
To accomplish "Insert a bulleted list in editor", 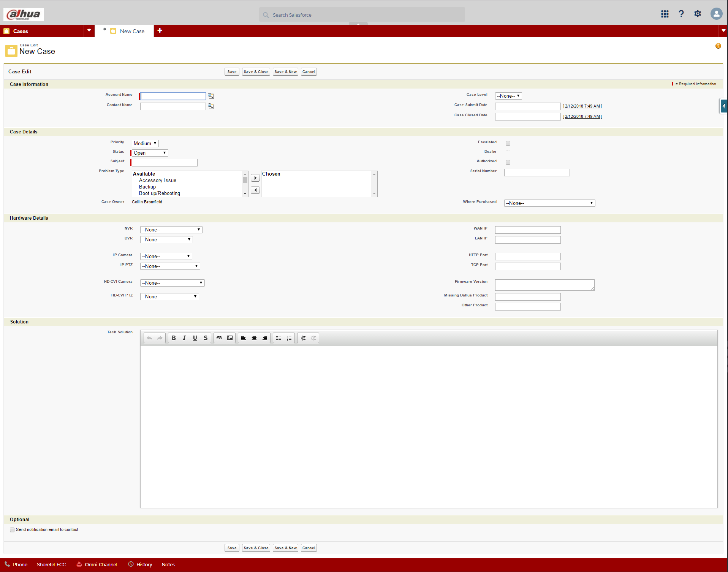I will pyautogui.click(x=279, y=338).
